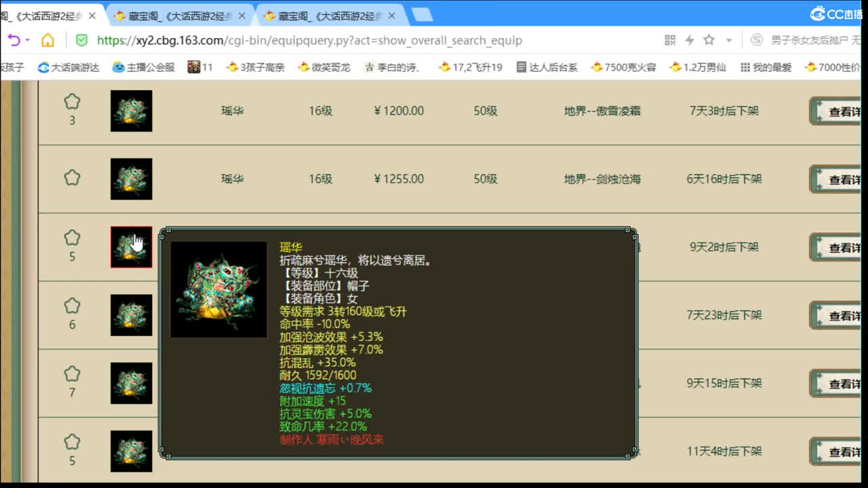Open a new browser tab
This screenshot has width=868, height=488.
point(422,14)
